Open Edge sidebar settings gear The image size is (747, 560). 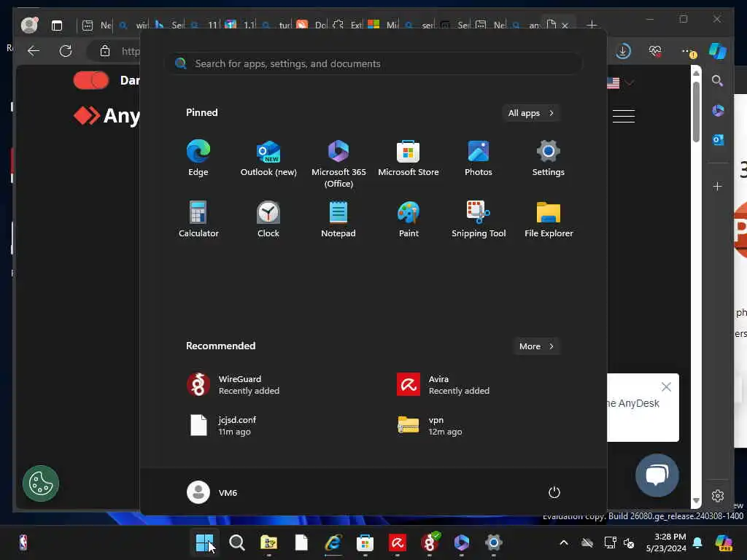point(718,496)
